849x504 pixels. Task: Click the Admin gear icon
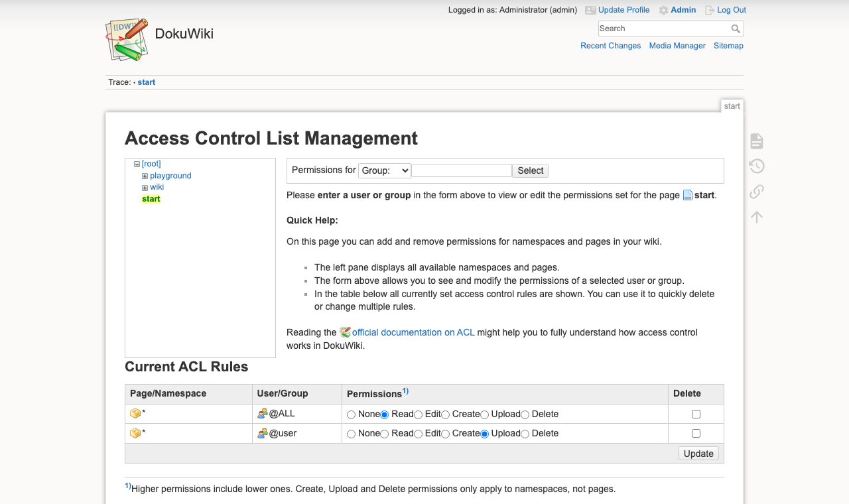point(663,10)
